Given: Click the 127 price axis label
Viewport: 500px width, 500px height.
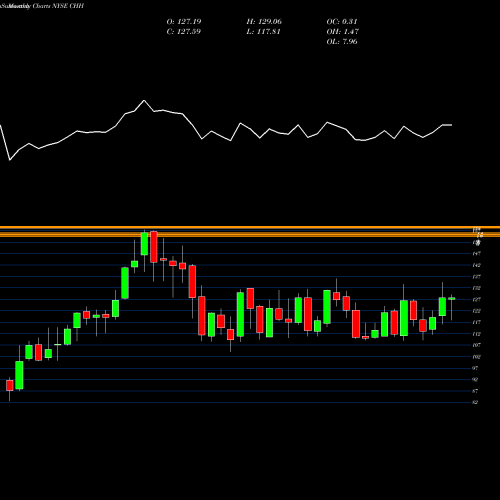Looking at the screenshot, I should (x=476, y=300).
